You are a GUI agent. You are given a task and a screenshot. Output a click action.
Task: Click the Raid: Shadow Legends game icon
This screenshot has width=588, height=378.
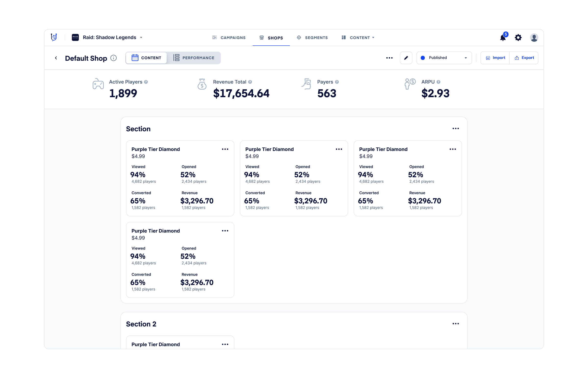pyautogui.click(x=75, y=37)
